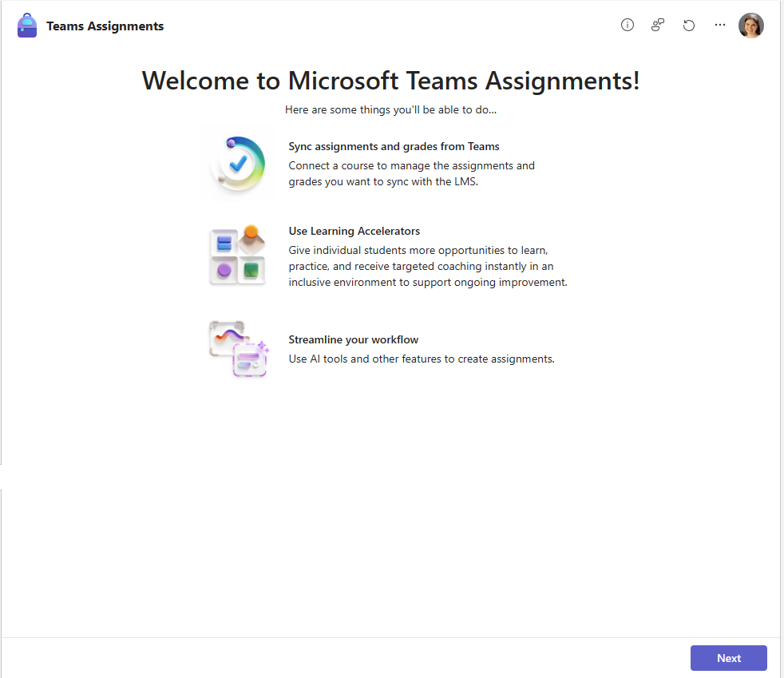This screenshot has height=678, width=784.
Task: Click 'Streamline your workflow' heading
Action: click(353, 339)
